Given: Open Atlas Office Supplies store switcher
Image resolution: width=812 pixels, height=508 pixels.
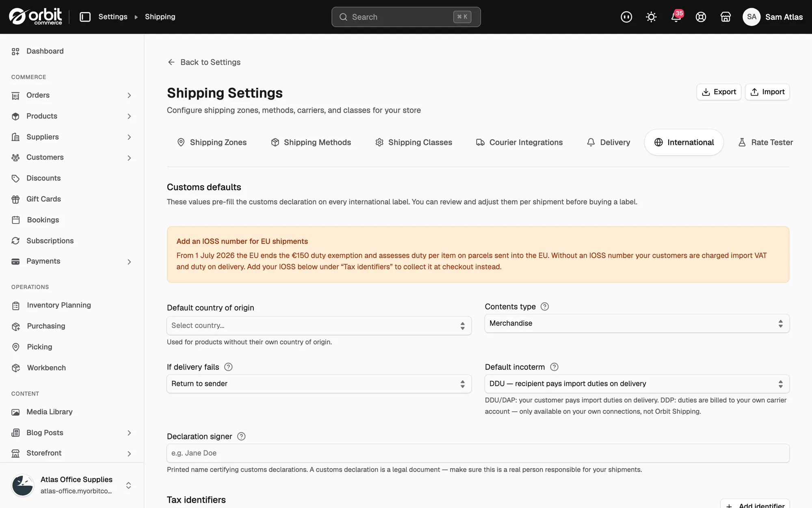Looking at the screenshot, I should click(72, 485).
